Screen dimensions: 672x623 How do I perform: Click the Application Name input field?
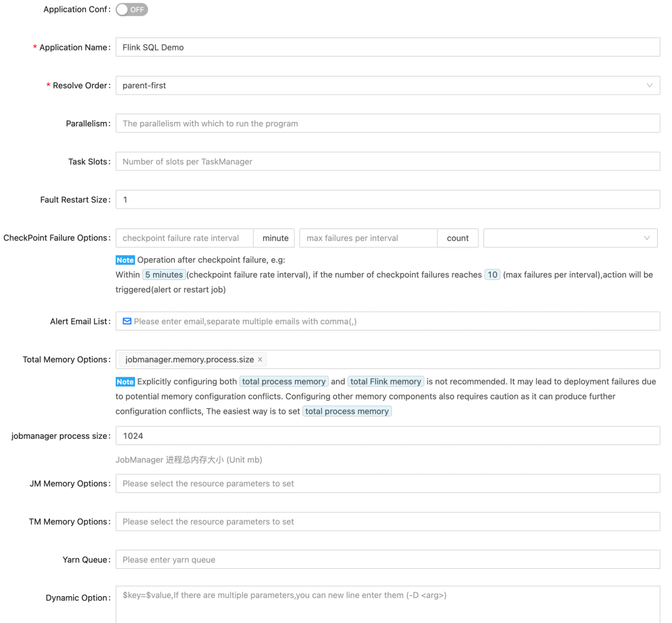pyautogui.click(x=387, y=47)
